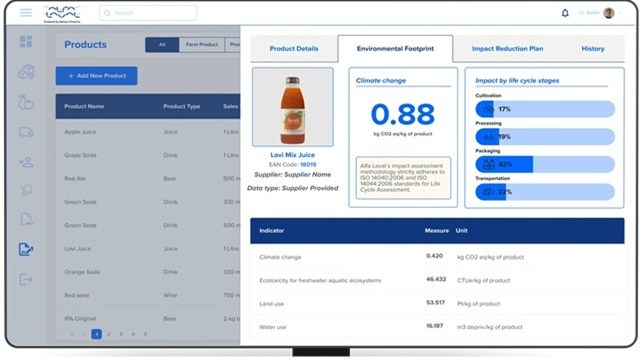
Task: Click the Packaging 42% progress bar
Action: coord(545,164)
